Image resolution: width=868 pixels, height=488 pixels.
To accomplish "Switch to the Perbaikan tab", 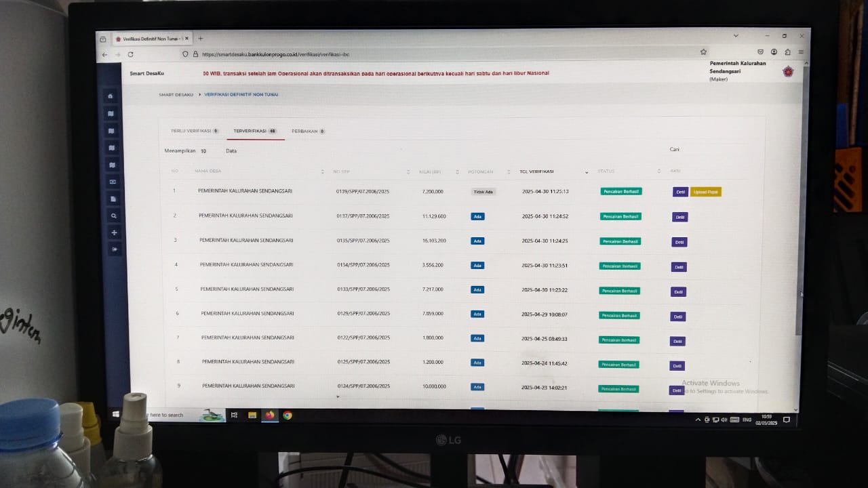I will coord(309,131).
